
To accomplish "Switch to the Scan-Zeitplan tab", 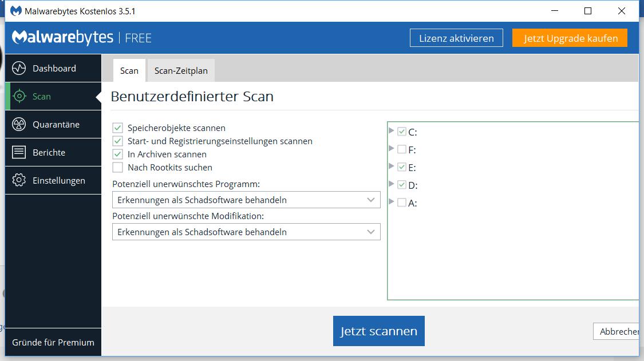I will [x=181, y=70].
